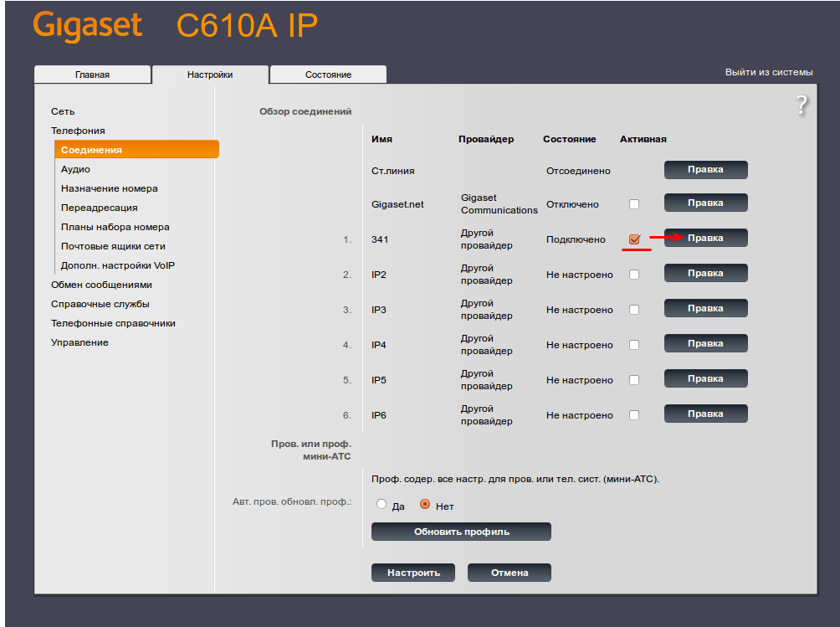The image size is (840, 627).
Task: Click Правка for IP5
Action: 705,379
